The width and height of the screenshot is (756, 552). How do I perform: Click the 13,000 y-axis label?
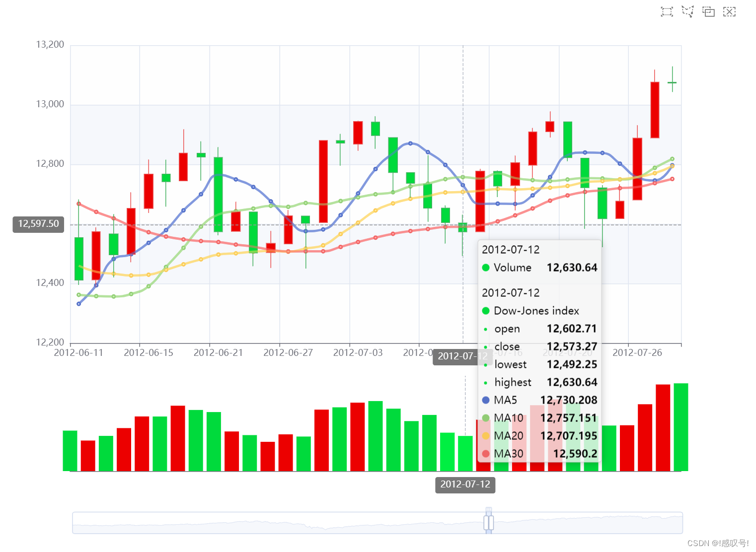point(50,104)
